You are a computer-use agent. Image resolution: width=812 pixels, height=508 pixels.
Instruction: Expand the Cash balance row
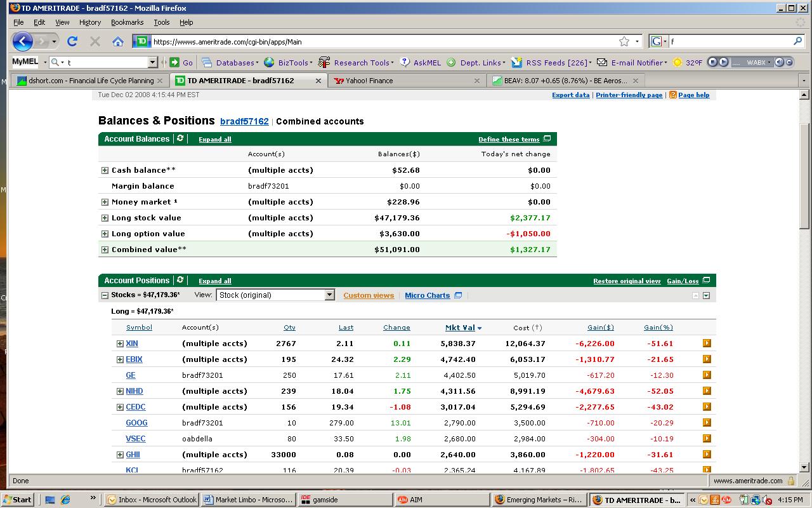pyautogui.click(x=105, y=170)
